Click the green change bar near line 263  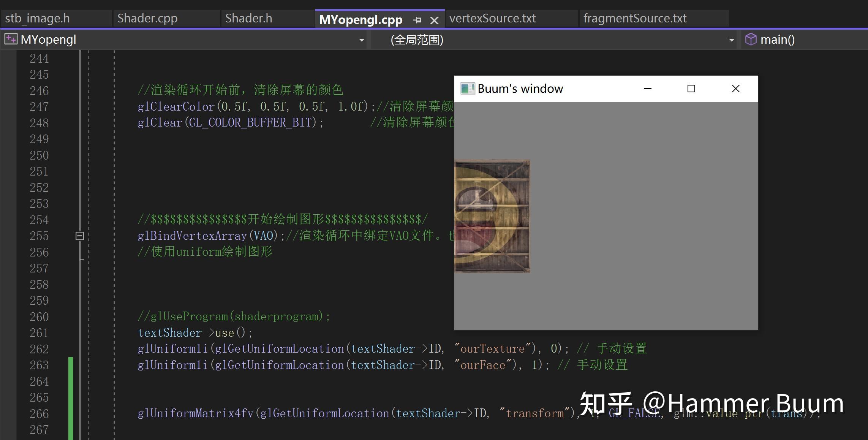point(71,365)
